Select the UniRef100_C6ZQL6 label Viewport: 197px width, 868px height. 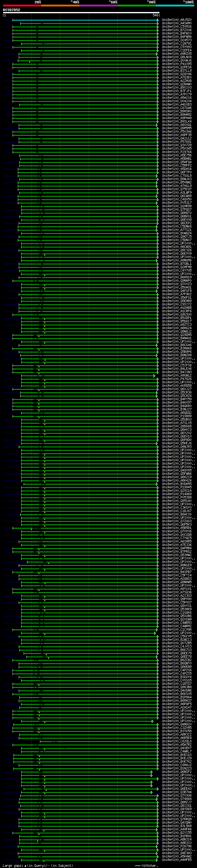pyautogui.click(x=177, y=741)
